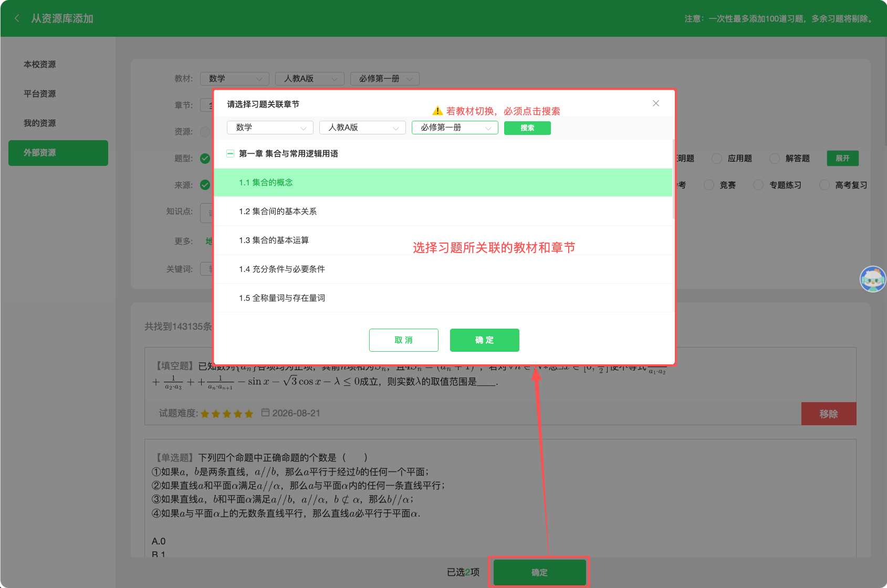The image size is (887, 588).
Task: Click the back arrow next to 从资源库添加
Action: [x=17, y=18]
